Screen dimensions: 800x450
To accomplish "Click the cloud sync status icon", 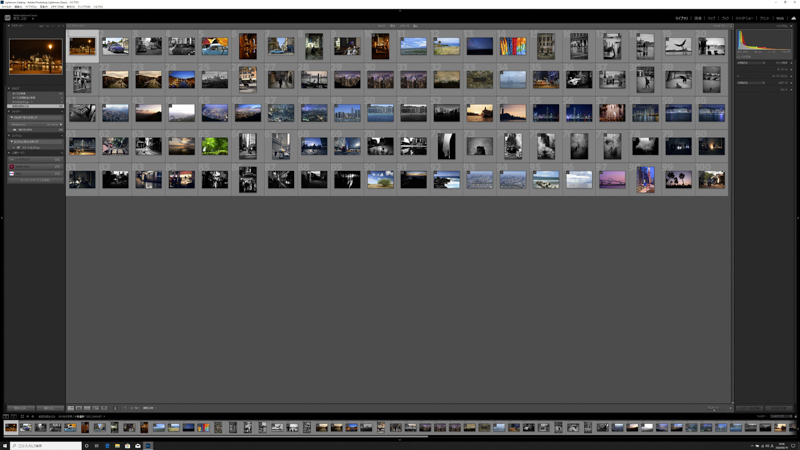I will (793, 18).
